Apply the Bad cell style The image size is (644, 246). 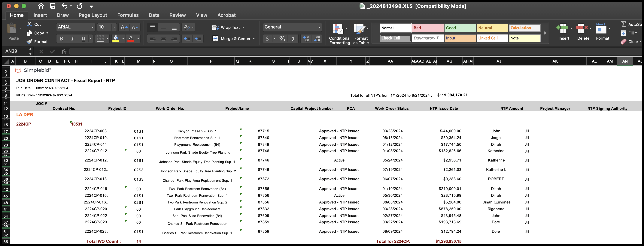coord(428,28)
